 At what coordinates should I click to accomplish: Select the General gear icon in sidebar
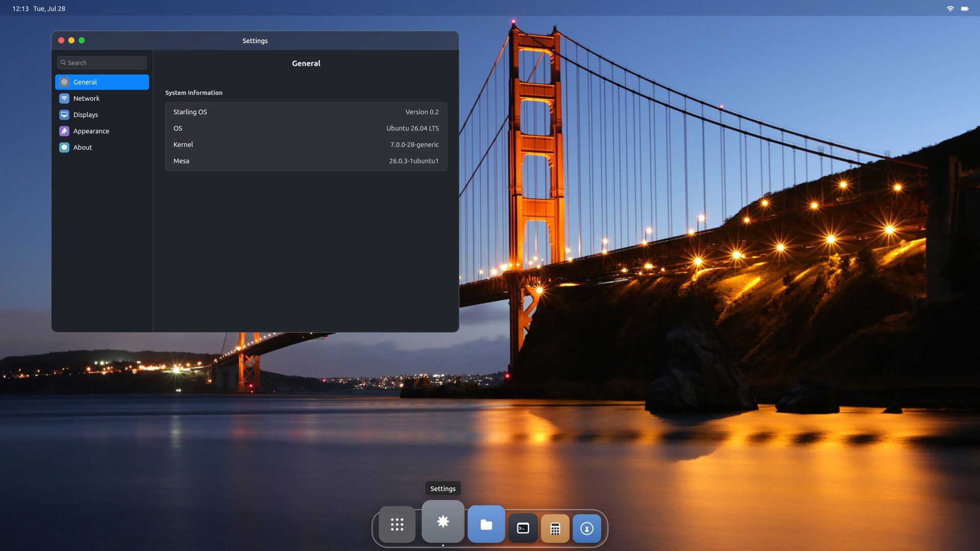point(64,82)
